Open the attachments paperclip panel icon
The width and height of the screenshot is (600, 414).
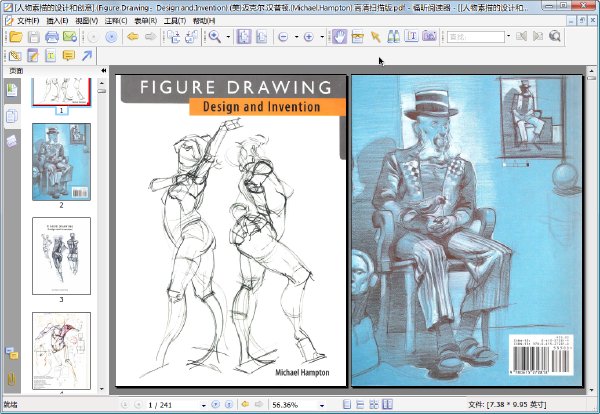click(12, 378)
